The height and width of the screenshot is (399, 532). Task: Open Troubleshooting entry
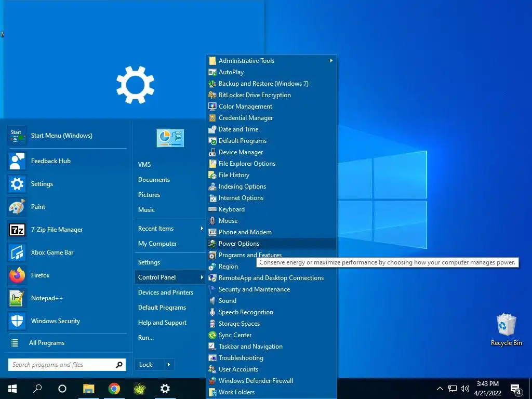271,358
